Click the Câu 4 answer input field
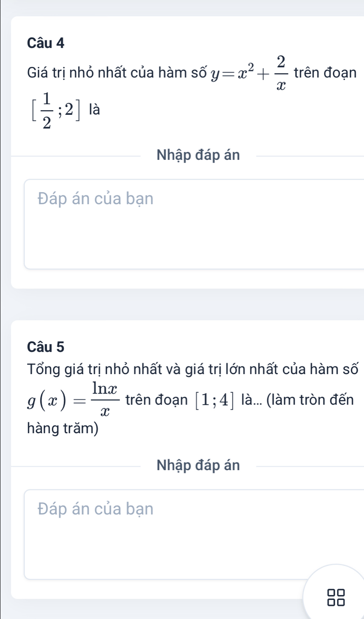Image resolution: width=364 pixels, height=619 pixels. [x=194, y=224]
